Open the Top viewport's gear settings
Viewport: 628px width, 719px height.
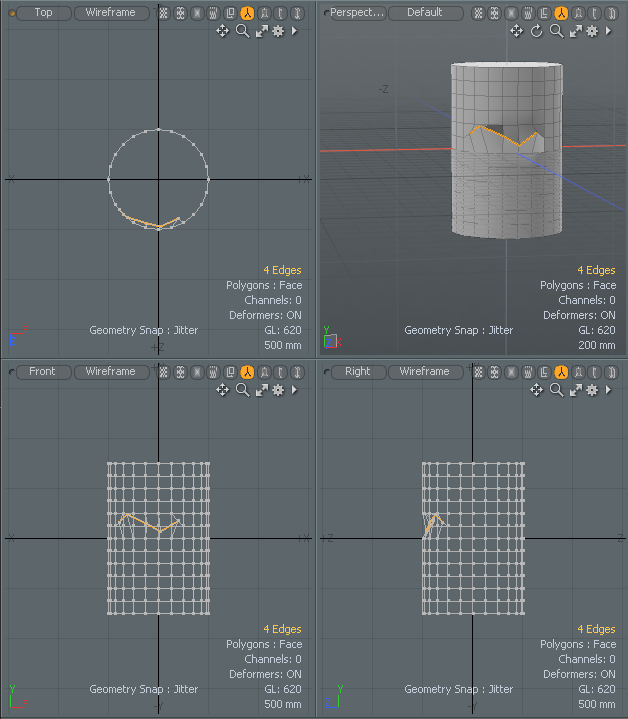278,31
